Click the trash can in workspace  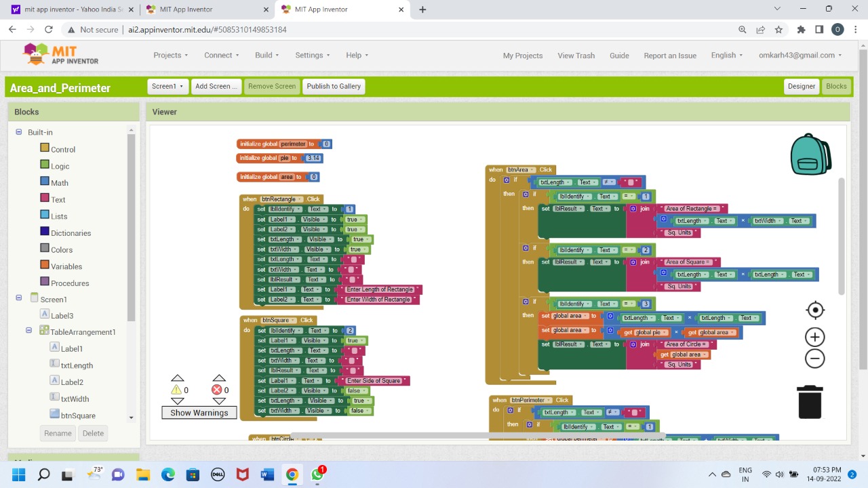[810, 402]
